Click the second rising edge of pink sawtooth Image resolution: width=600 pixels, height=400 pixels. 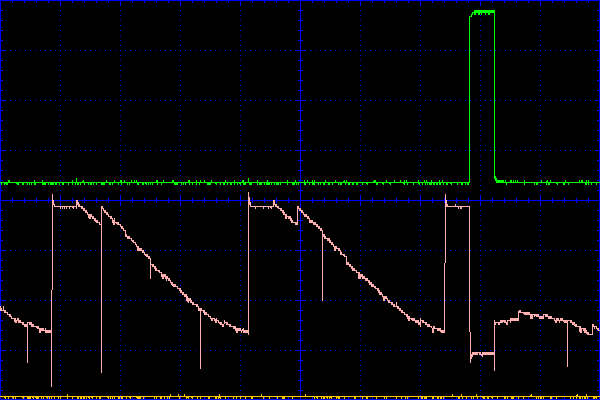pyautogui.click(x=248, y=270)
